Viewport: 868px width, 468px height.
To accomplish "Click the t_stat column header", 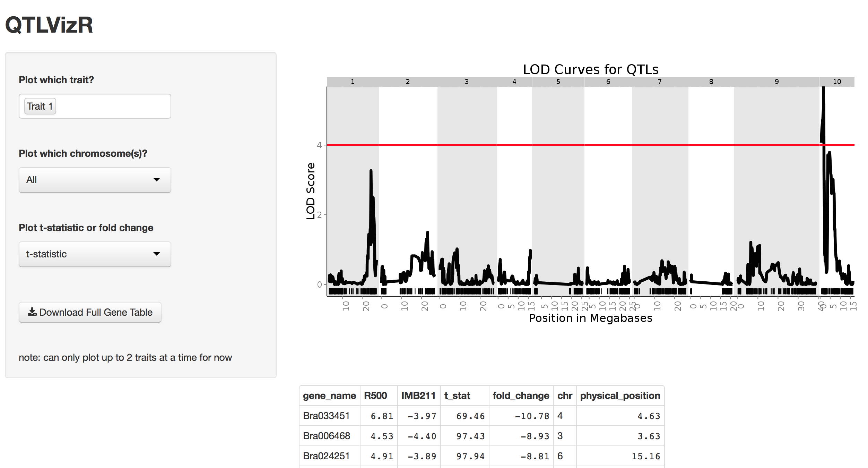I will (x=457, y=395).
